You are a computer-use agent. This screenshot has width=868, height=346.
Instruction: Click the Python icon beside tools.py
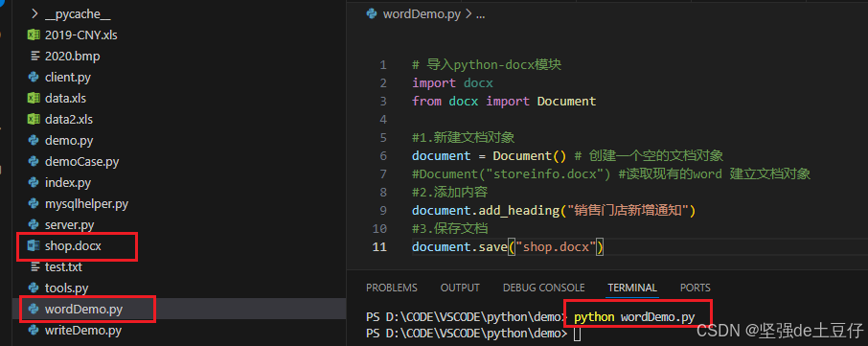[x=34, y=288]
